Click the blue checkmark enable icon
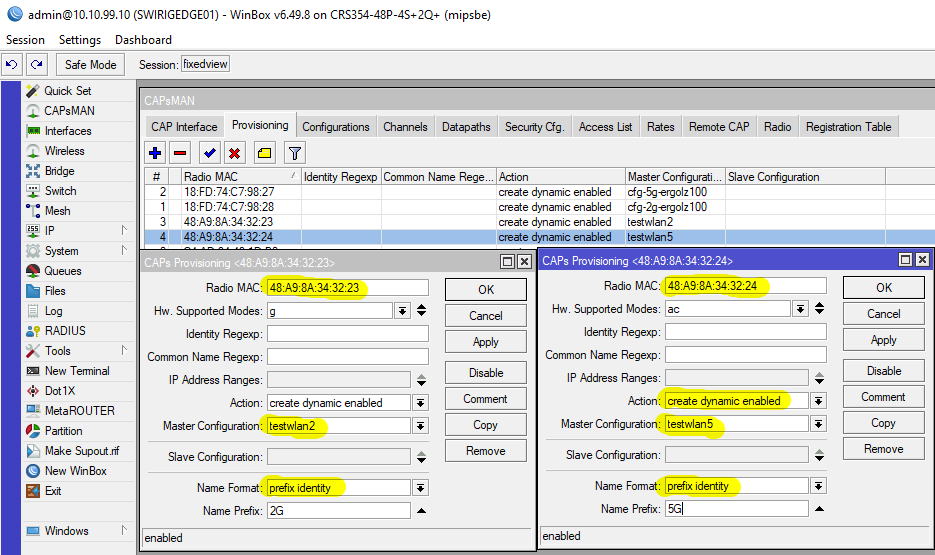Image resolution: width=935 pixels, height=555 pixels. pyautogui.click(x=209, y=153)
